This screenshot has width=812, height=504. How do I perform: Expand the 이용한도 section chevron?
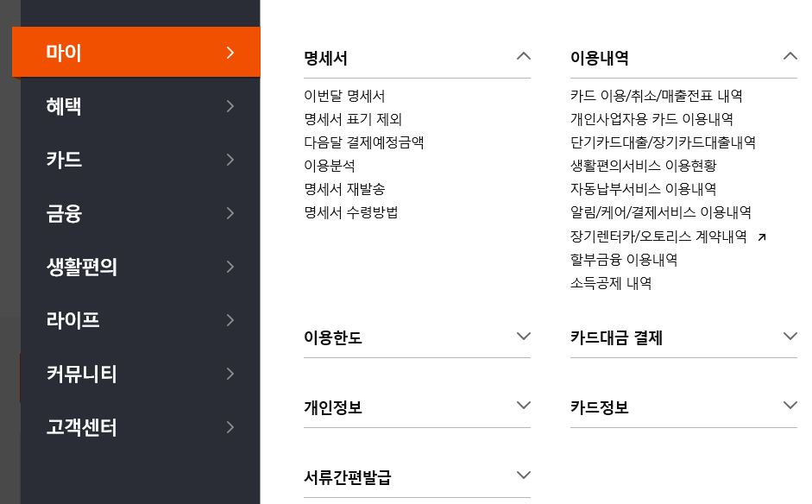click(524, 337)
